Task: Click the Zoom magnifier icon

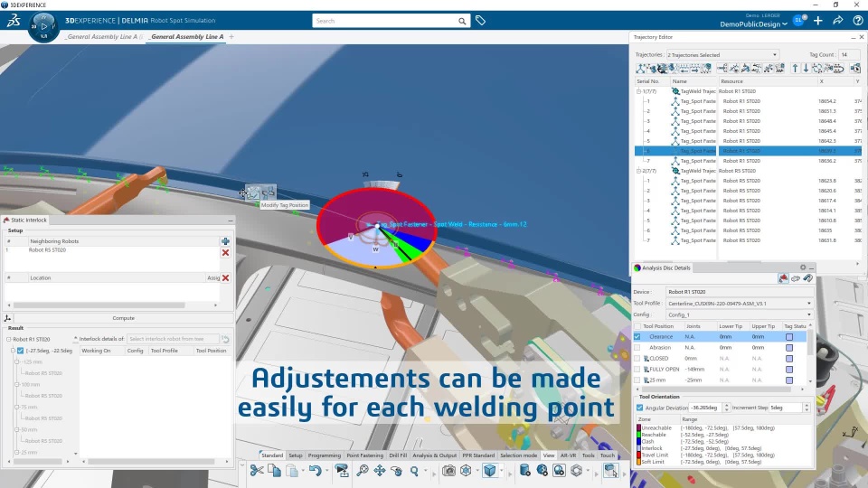Action: point(414,470)
